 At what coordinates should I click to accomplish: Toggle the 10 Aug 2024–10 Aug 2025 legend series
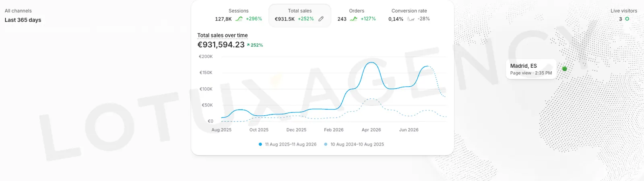point(354,144)
